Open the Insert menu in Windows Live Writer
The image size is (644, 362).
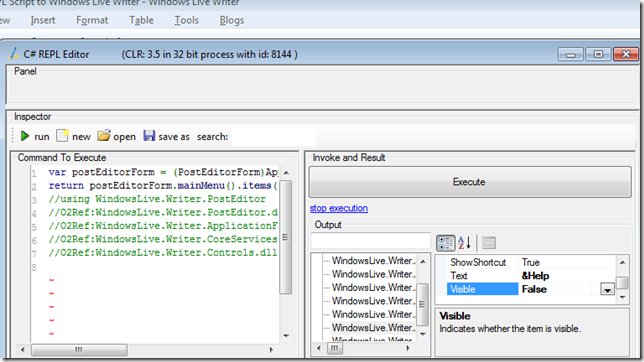click(43, 20)
